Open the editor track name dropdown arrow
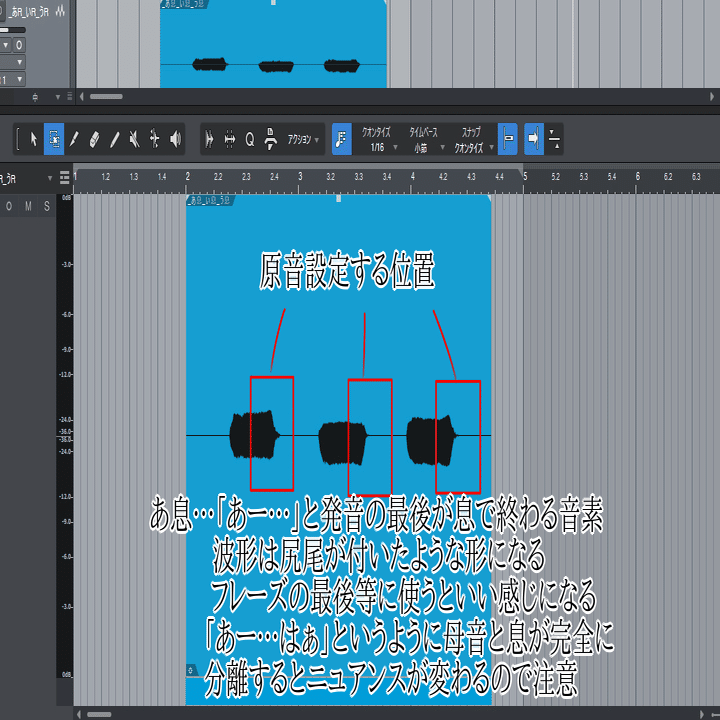 click(x=50, y=178)
